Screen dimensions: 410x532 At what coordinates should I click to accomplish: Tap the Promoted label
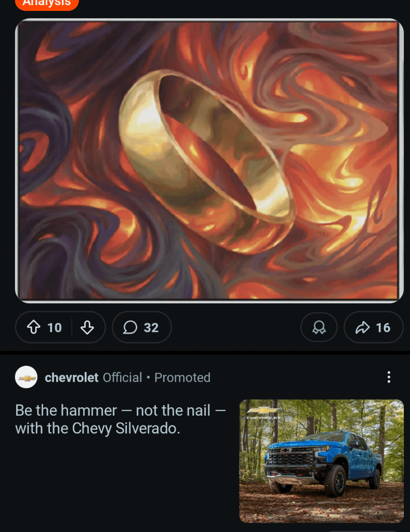point(182,377)
